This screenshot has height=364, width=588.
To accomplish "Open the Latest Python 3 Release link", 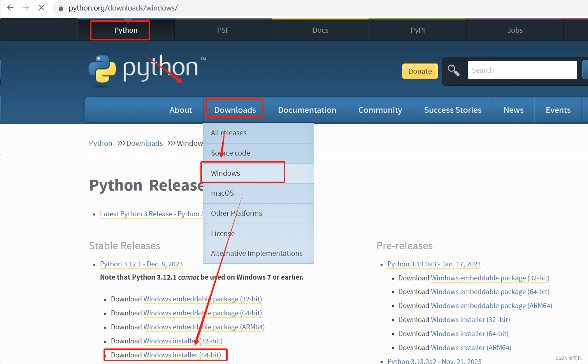I will [152, 214].
